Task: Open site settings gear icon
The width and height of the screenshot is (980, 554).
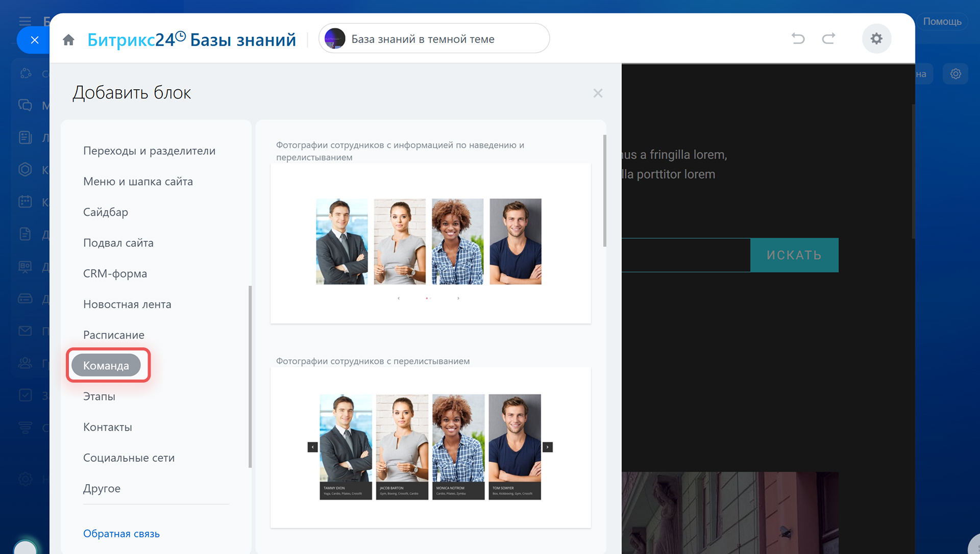Action: [x=876, y=38]
